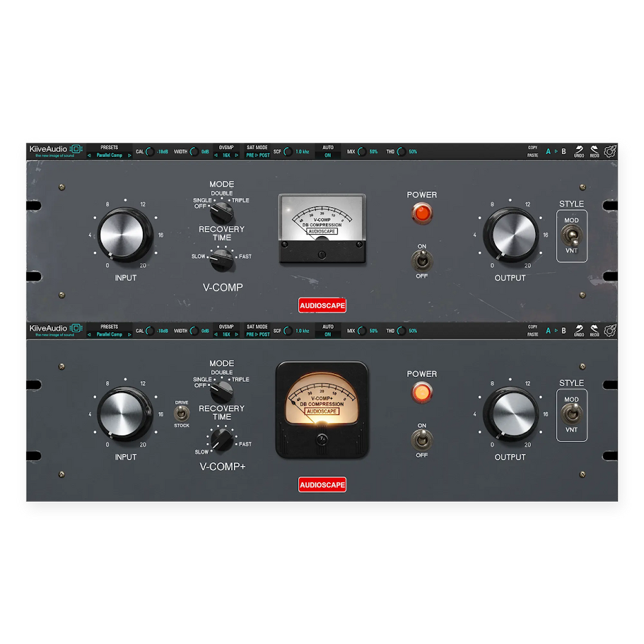Click COPY in the top toolbar
This screenshot has width=644, height=644.
[533, 148]
